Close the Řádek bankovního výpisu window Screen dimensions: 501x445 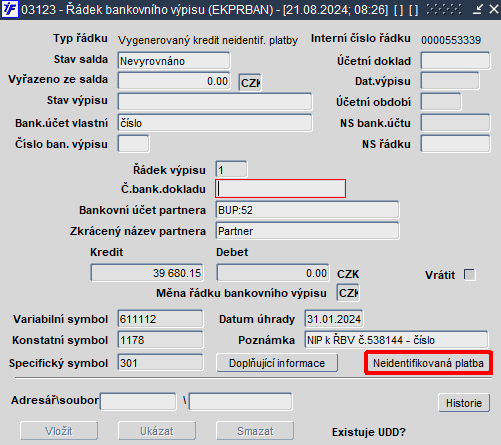(494, 9)
